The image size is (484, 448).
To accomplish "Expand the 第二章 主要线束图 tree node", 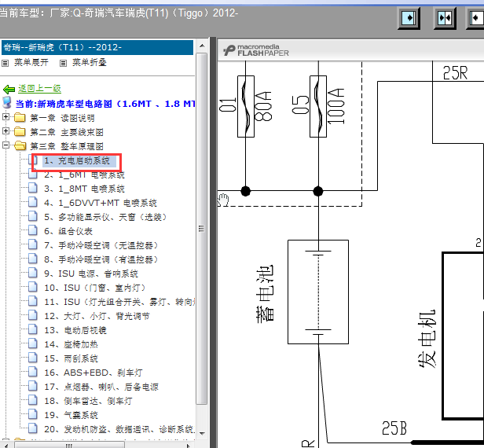I will tap(5, 131).
